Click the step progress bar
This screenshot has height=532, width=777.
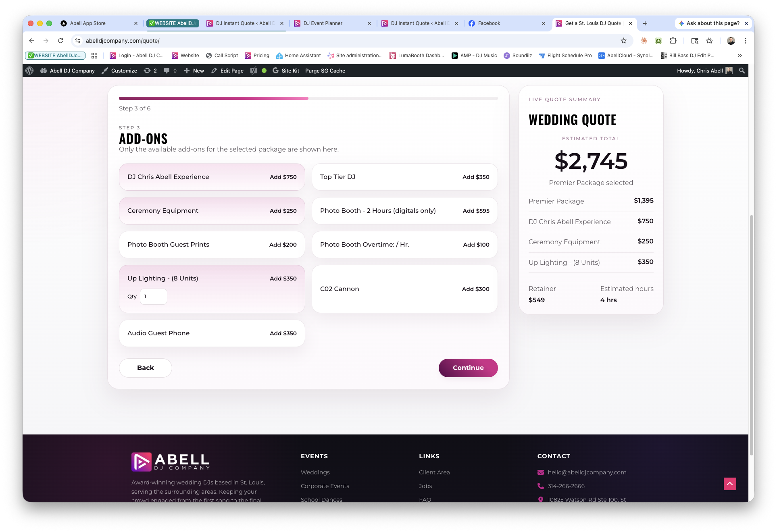[x=308, y=98]
